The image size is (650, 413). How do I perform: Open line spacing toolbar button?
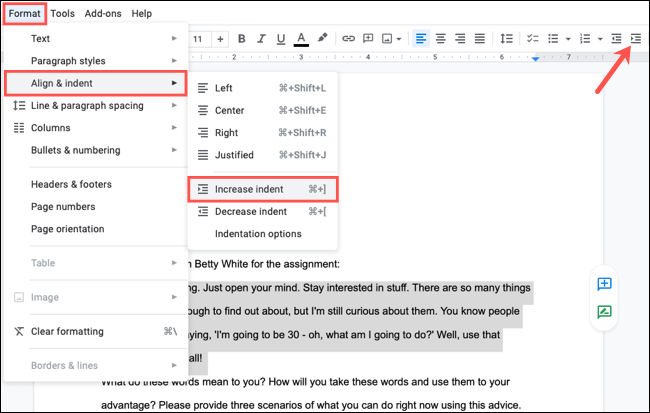(506, 39)
